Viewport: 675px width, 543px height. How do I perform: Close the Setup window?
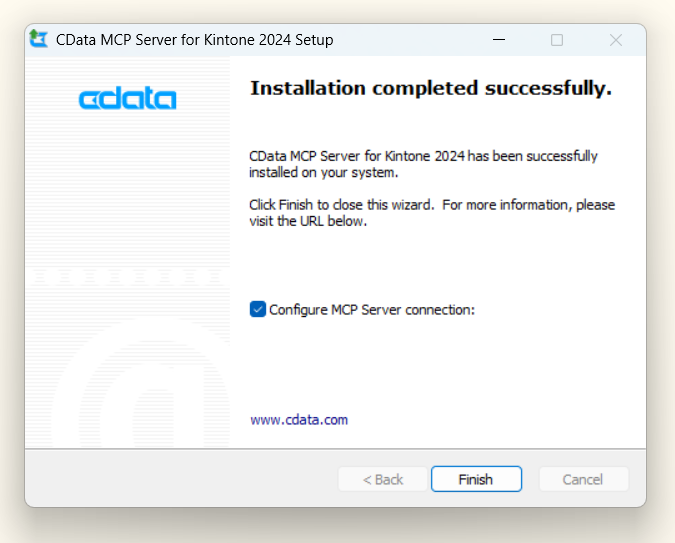pos(616,40)
